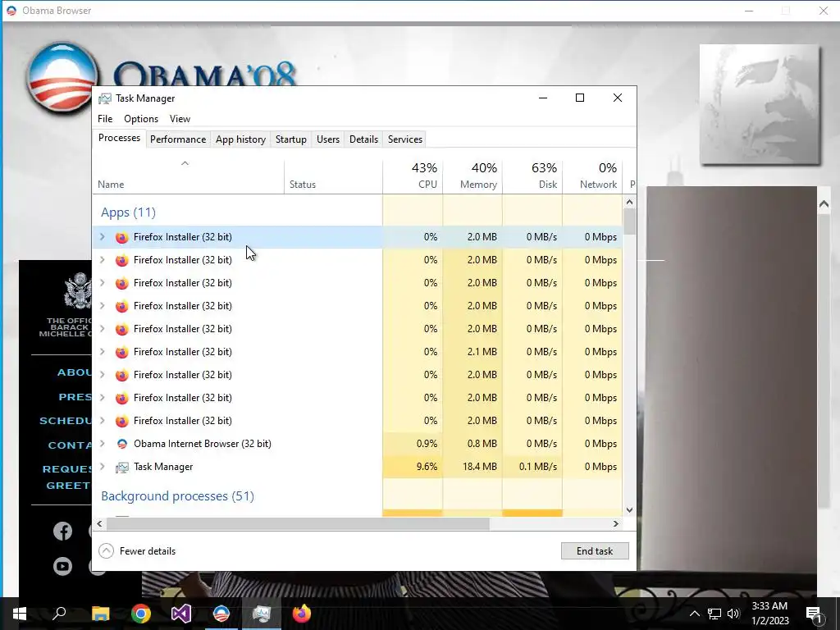Viewport: 840px width, 630px height.
Task: Click the Fewer details label
Action: click(148, 551)
